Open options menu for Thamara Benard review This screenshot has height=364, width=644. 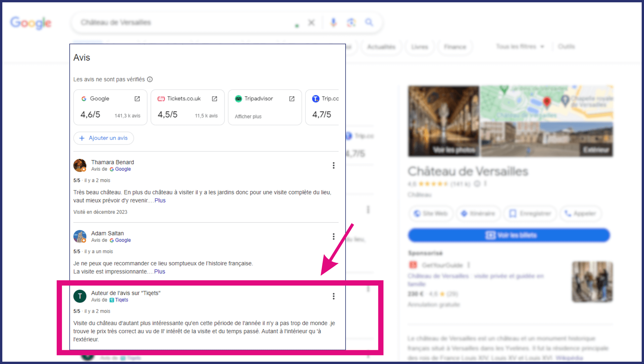tap(334, 165)
